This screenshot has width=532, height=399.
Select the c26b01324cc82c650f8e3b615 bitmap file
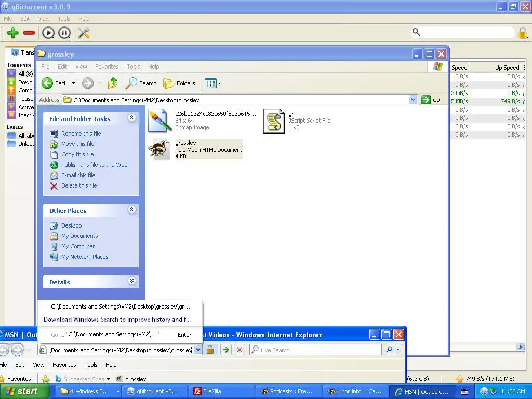[x=202, y=121]
